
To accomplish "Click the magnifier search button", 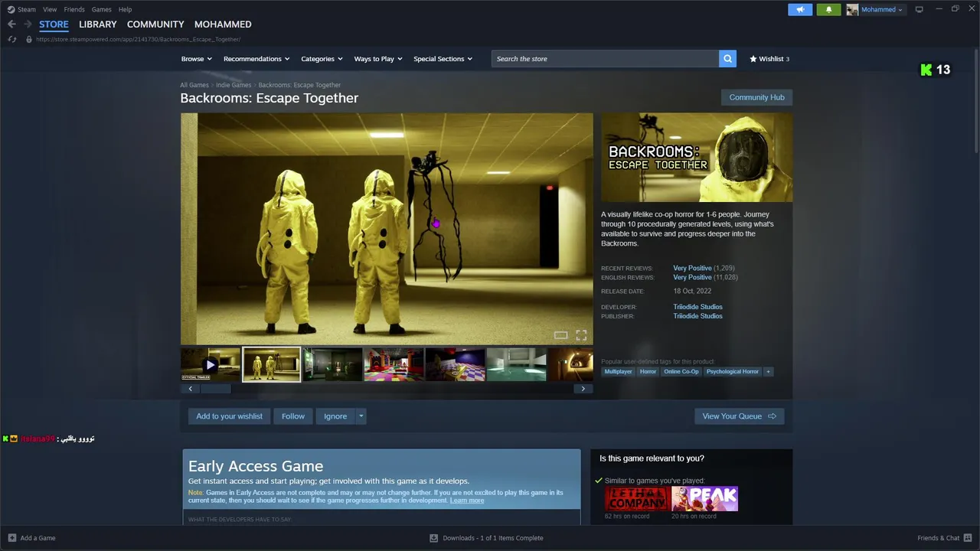I will point(727,59).
